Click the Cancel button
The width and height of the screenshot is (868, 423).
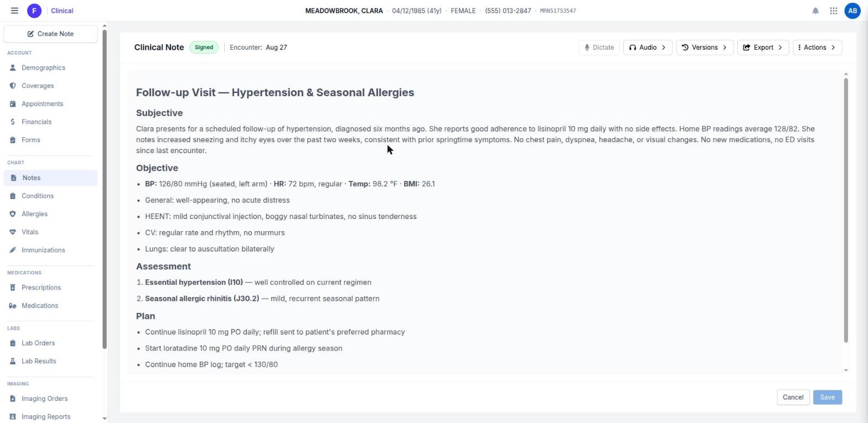click(793, 398)
